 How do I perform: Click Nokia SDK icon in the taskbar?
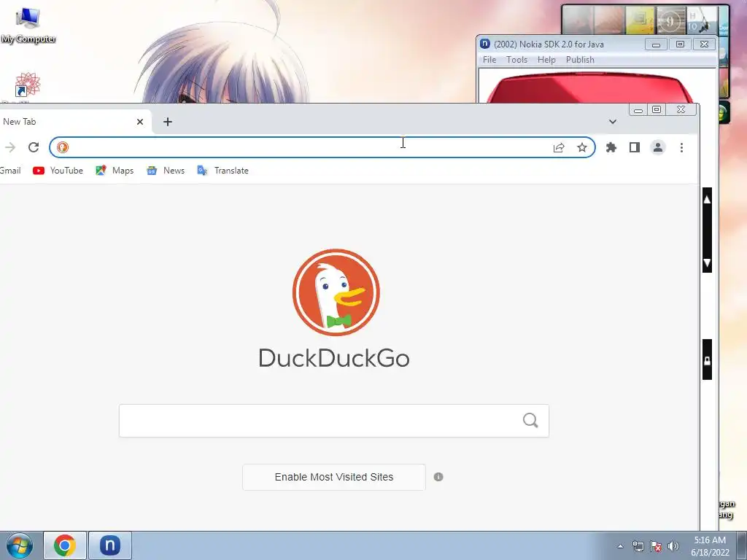coord(109,545)
